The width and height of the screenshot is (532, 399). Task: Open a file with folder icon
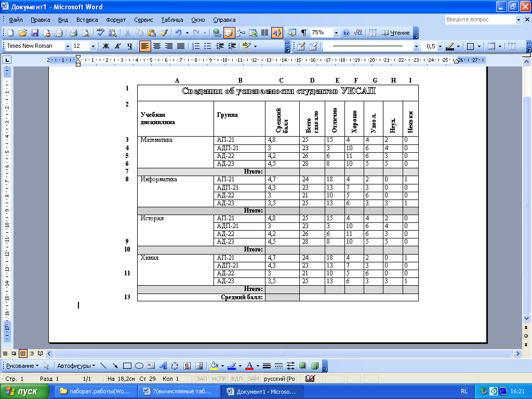pyautogui.click(x=23, y=33)
